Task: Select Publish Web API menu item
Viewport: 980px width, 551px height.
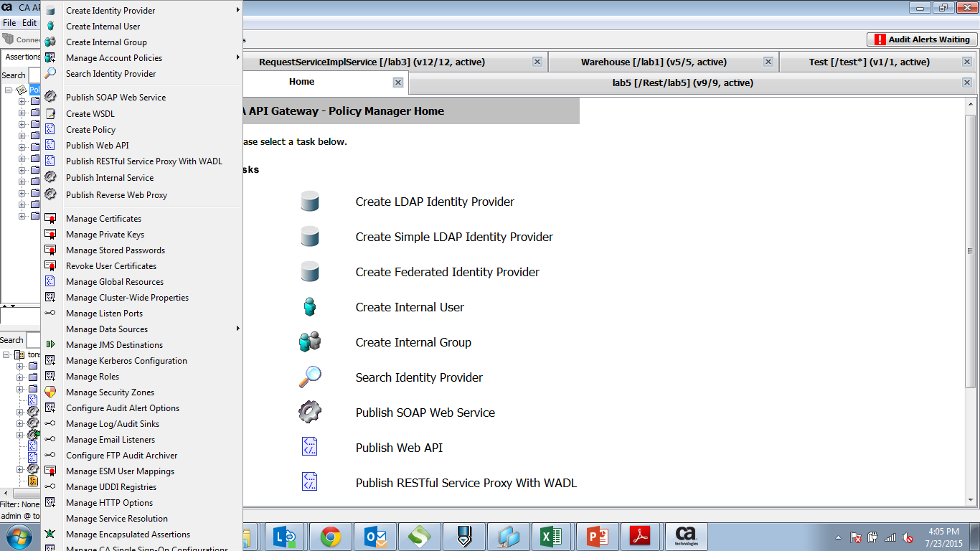Action: tap(142, 146)
